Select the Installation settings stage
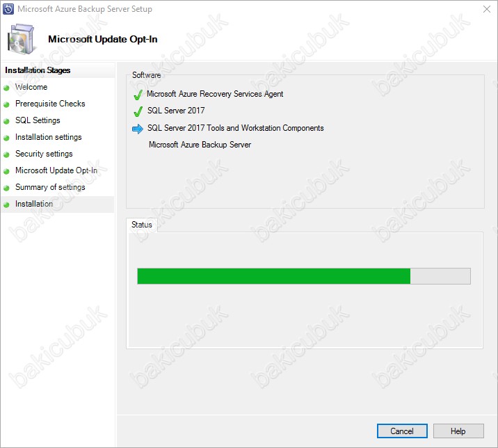 [x=48, y=137]
